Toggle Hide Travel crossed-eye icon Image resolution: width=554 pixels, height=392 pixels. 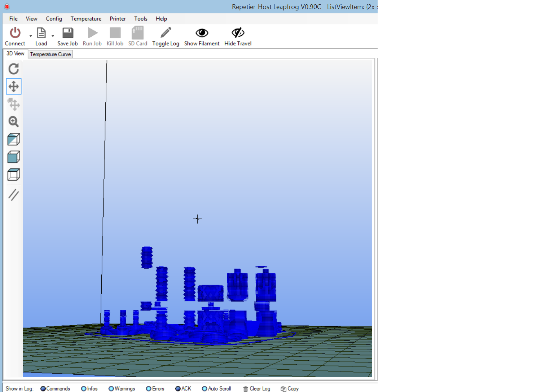[238, 33]
